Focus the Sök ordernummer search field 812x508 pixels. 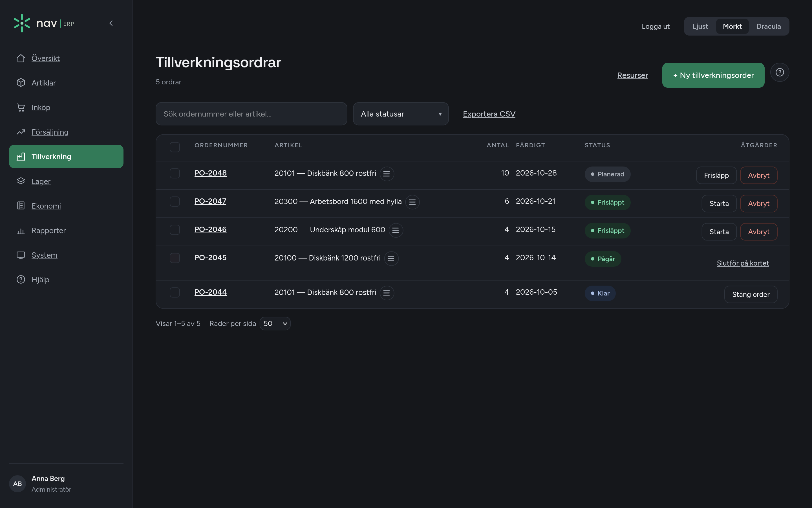pos(251,114)
